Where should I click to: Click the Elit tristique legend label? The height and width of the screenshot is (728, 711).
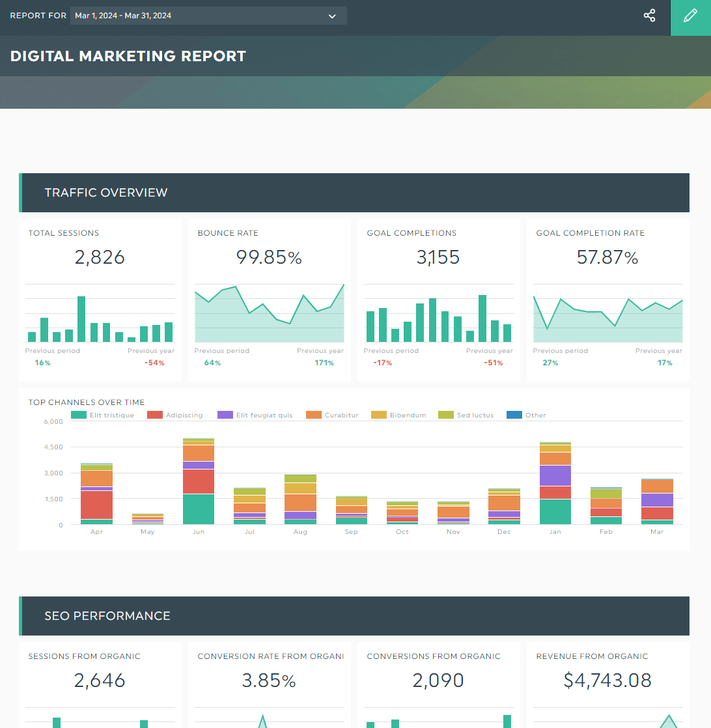pos(112,415)
